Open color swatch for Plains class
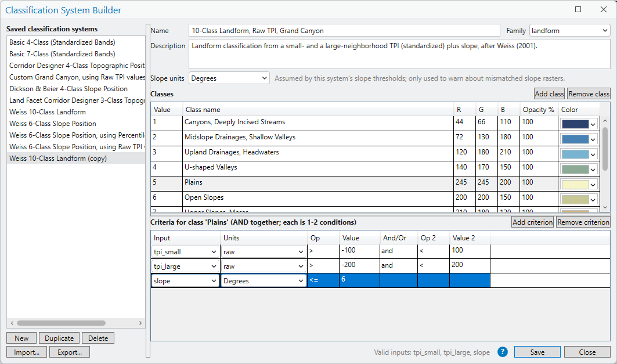This screenshot has height=364, width=617. [579, 184]
